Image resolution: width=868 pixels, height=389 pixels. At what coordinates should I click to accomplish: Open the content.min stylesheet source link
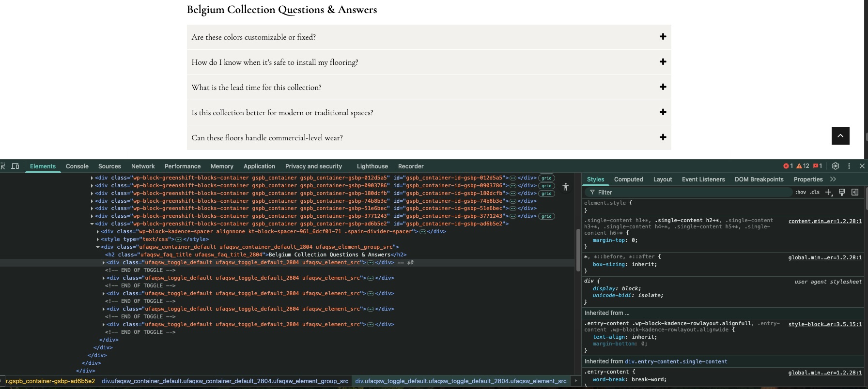[825, 221]
